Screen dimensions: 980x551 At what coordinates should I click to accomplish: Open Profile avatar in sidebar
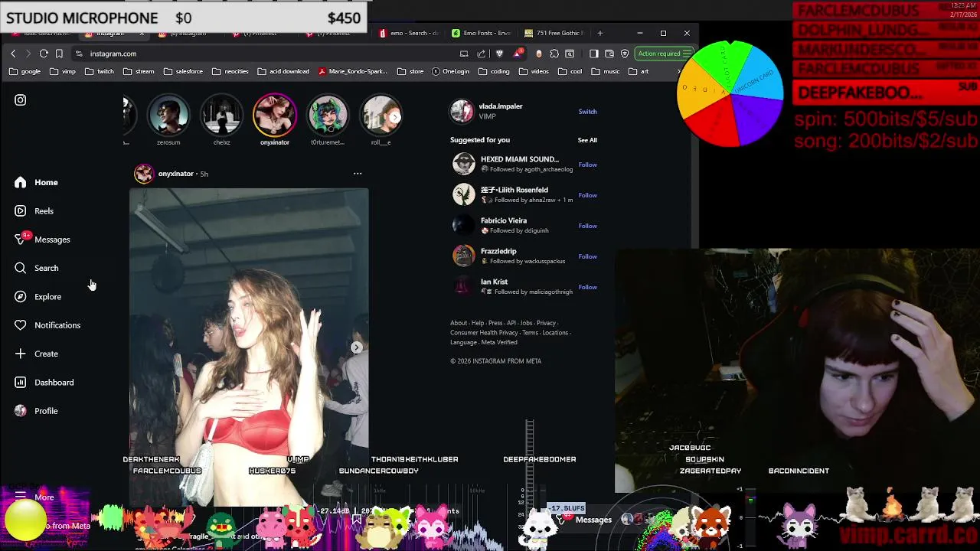click(x=20, y=411)
